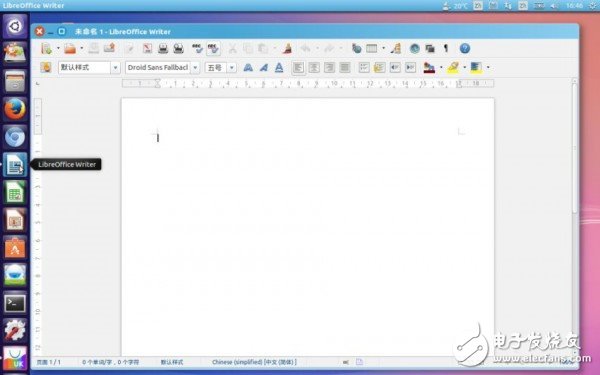Image resolution: width=600 pixels, height=375 pixels.
Task: Click the Chinese (simplified) language status field
Action: (254, 362)
